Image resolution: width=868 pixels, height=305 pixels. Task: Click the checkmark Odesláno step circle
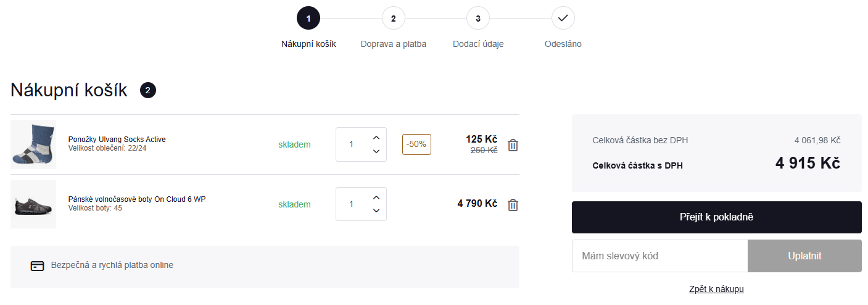(x=563, y=18)
